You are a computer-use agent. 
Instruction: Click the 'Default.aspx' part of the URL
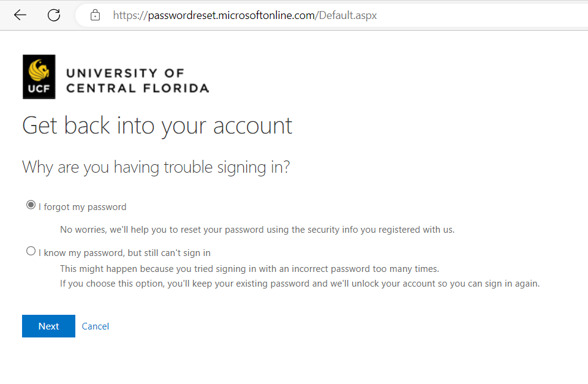[348, 15]
